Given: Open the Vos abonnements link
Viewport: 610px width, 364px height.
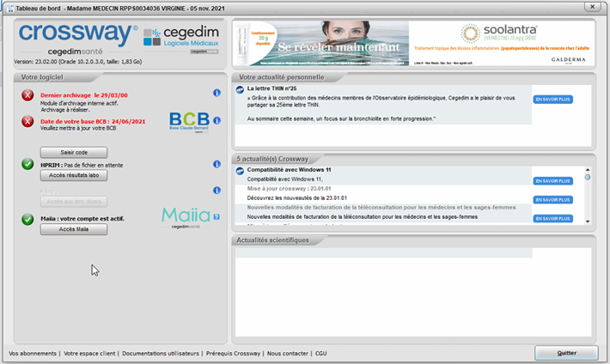Looking at the screenshot, I should click(x=33, y=354).
